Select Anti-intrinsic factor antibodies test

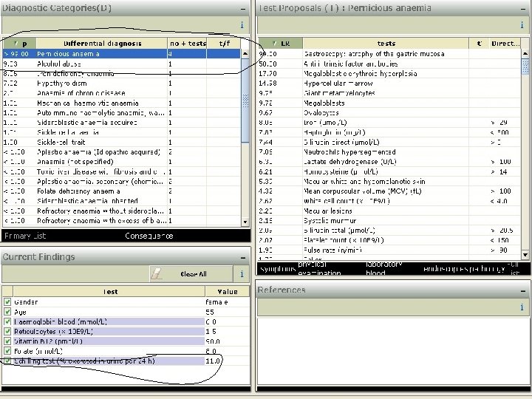(x=389, y=64)
